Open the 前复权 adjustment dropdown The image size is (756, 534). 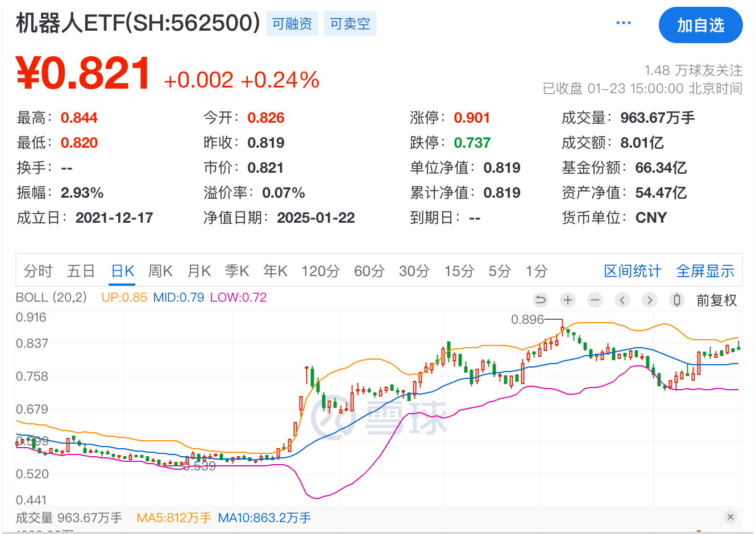[716, 301]
